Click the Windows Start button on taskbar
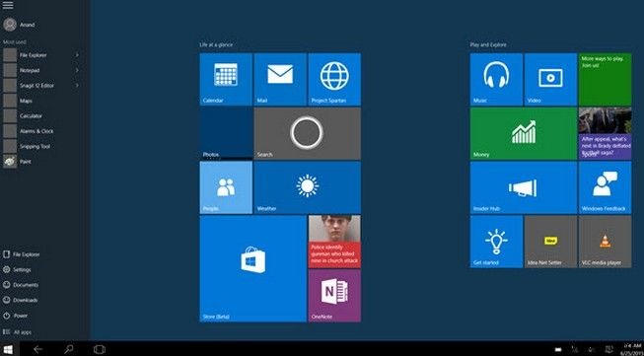644x356 pixels. click(x=8, y=349)
